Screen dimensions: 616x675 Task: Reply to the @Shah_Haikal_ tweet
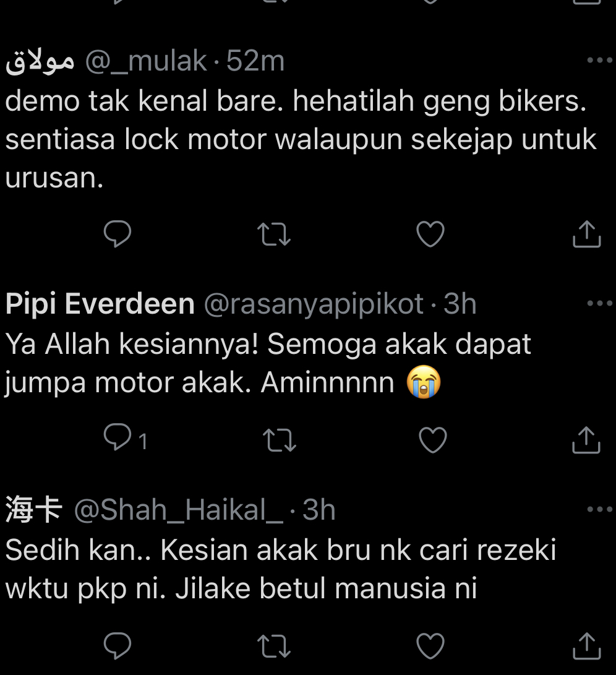117,646
